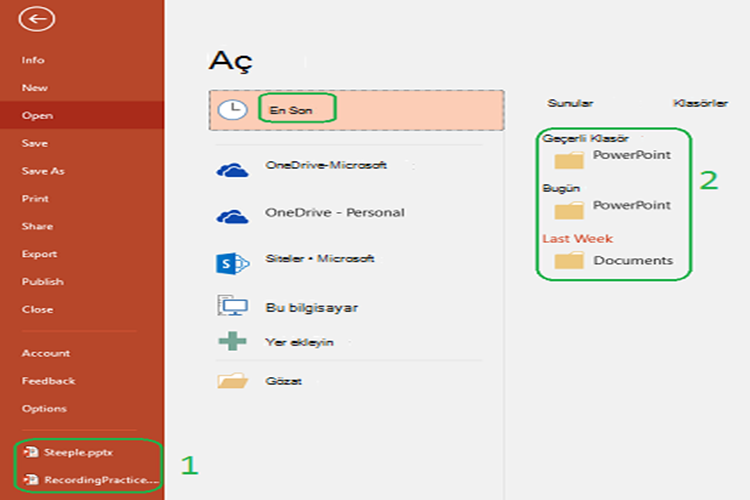Click PowerPoint folder icon under Geçerli Klasör
This screenshot has height=500, width=750.
[x=569, y=160]
